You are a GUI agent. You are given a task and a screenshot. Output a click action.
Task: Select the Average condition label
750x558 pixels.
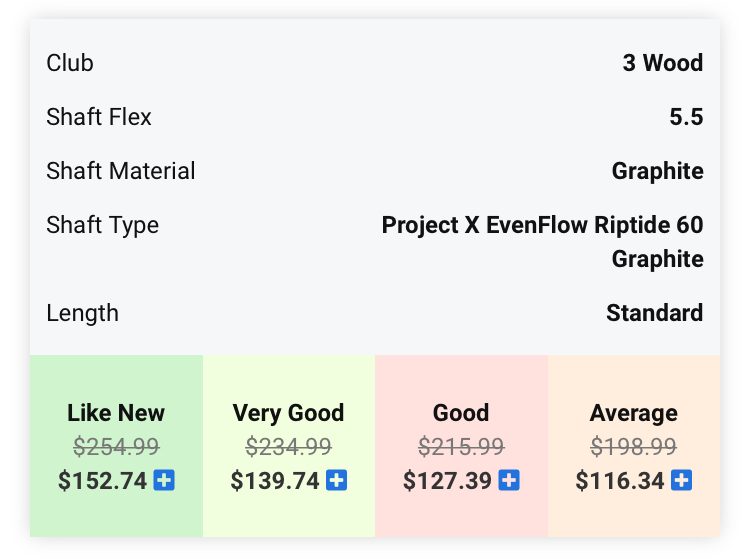point(633,413)
